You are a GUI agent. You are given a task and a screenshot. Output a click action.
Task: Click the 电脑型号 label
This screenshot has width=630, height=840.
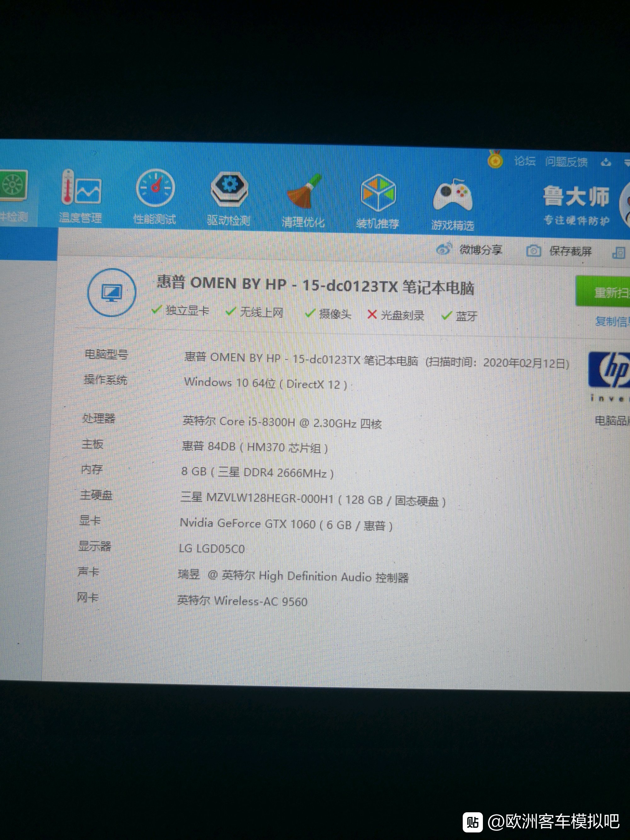click(106, 354)
